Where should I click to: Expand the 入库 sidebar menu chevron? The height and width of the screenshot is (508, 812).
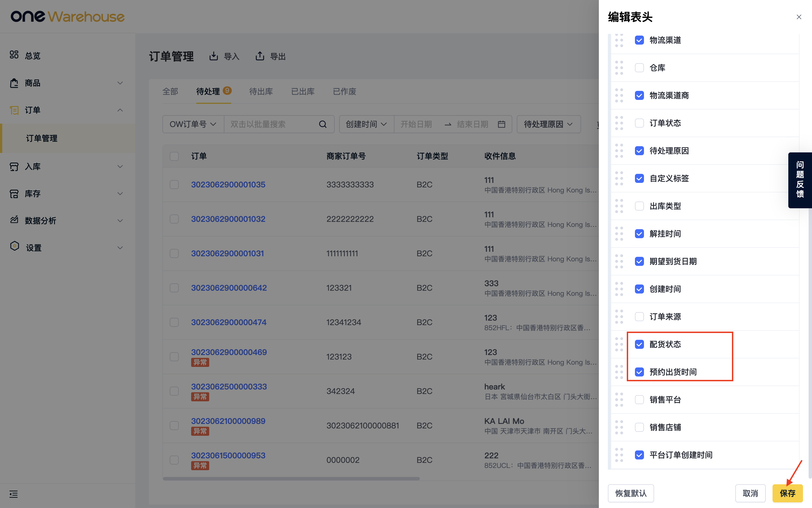(x=120, y=167)
